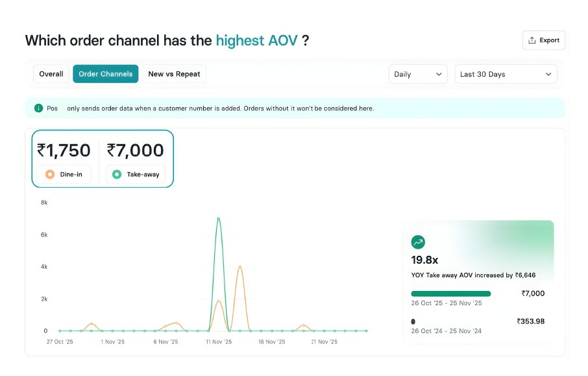Select the Order Channels tab
The height and width of the screenshot is (376, 588).
coord(105,74)
